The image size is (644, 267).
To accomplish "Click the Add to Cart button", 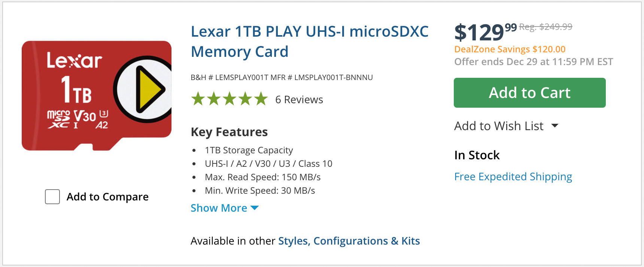I will tap(529, 92).
